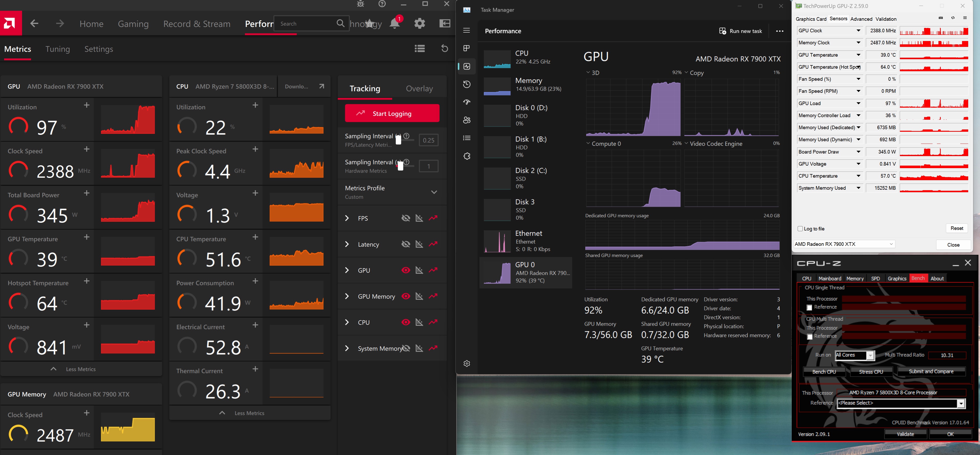Open AMD bug report tool icon
The height and width of the screenshot is (455, 980).
[360, 4]
